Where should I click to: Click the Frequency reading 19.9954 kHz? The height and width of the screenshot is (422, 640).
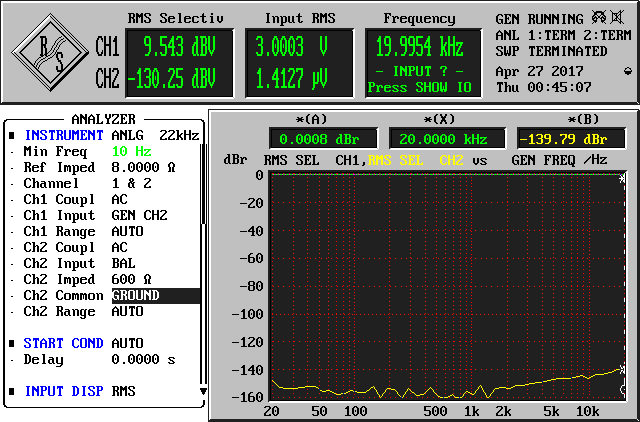(x=420, y=48)
